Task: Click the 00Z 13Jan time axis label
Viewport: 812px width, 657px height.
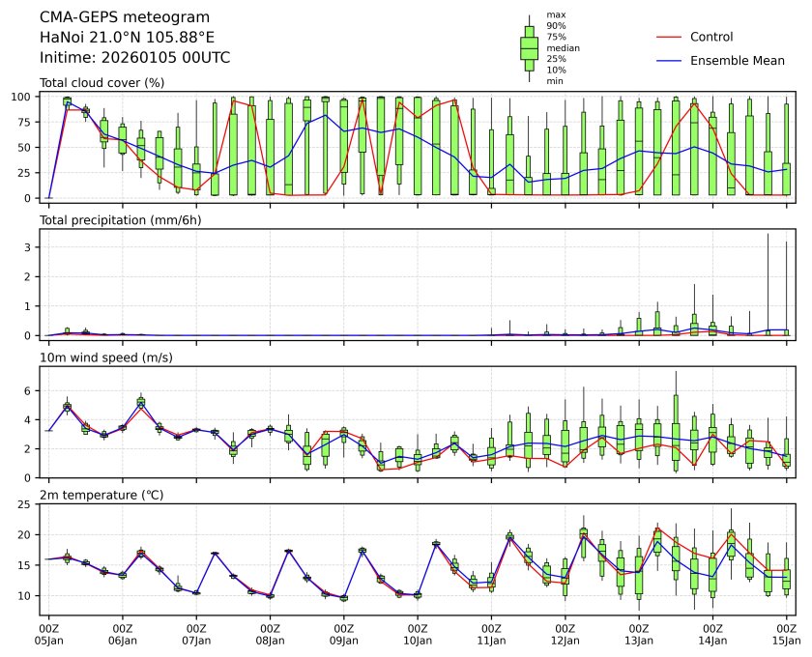Action: [x=638, y=633]
